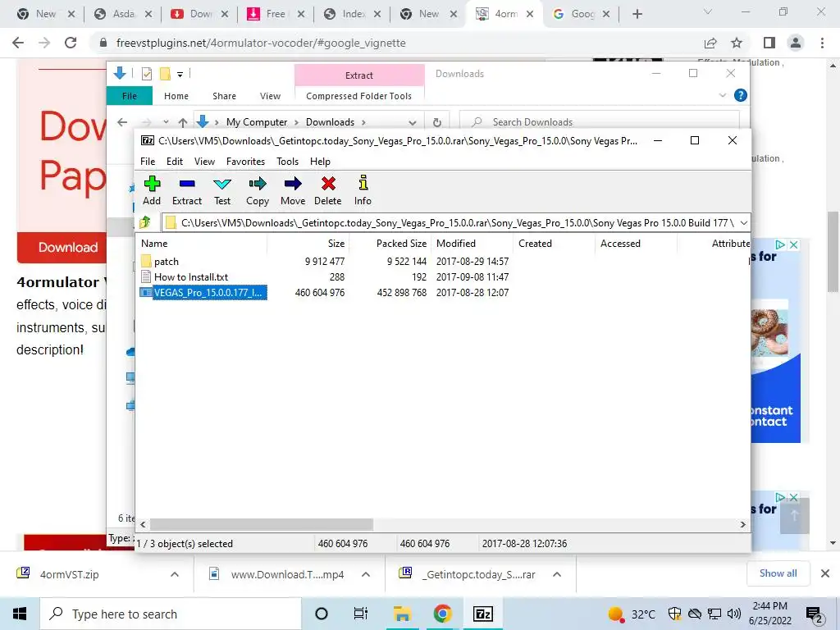
Task: Open options for www.Download.T....mp4 download
Action: [x=366, y=574]
